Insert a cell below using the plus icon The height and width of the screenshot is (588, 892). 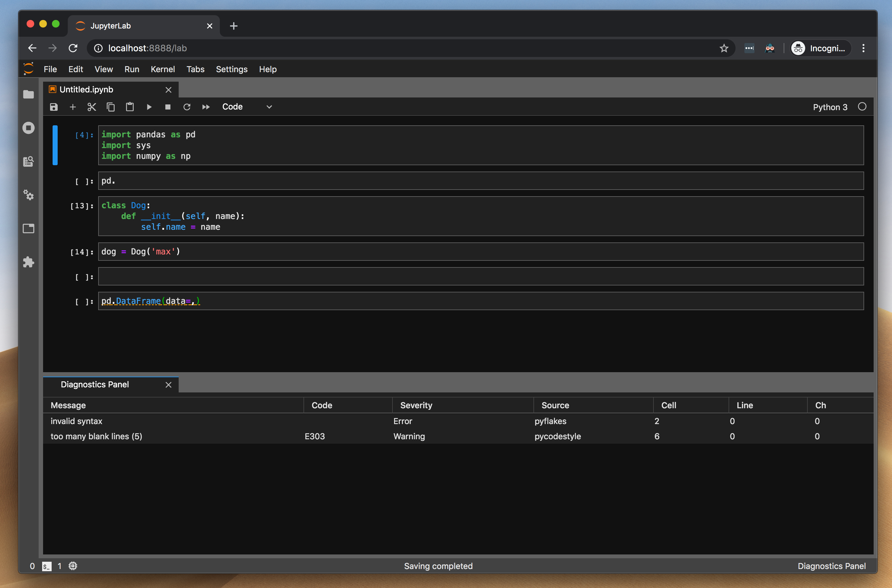[x=73, y=107]
